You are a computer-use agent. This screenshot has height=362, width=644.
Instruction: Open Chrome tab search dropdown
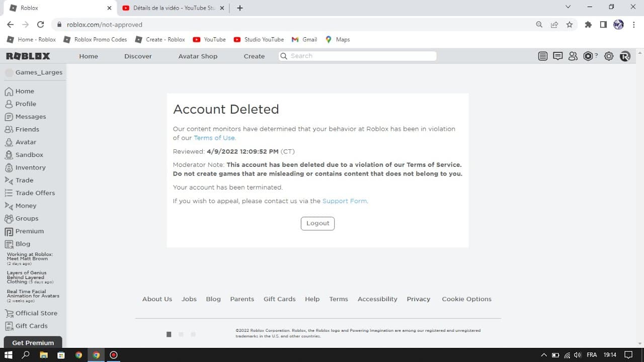pos(568,7)
